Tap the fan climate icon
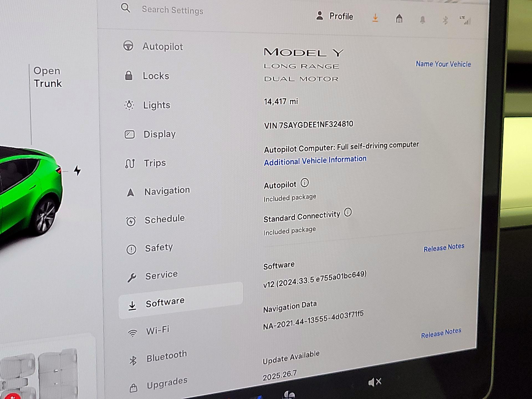532x399 pixels. [289, 395]
